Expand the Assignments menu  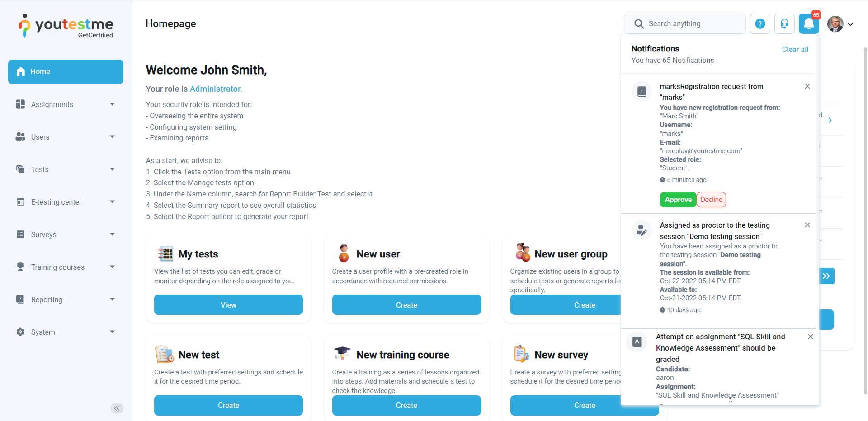[x=66, y=104]
